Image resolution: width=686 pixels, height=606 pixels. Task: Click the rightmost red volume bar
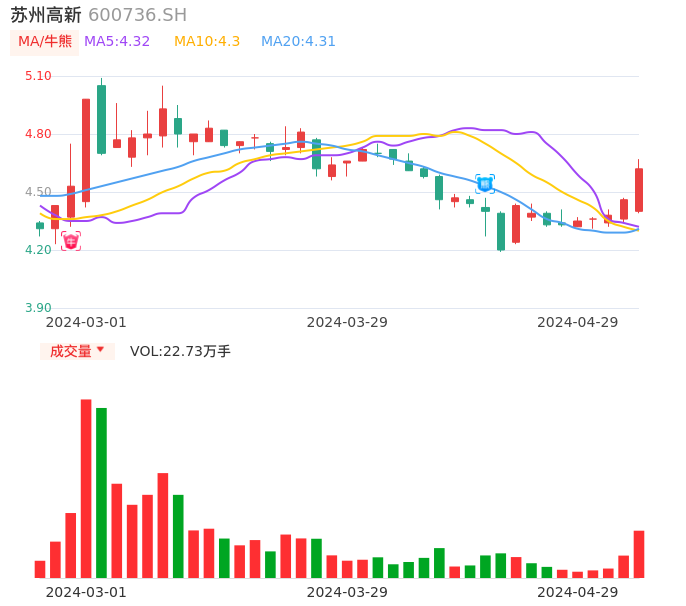tap(639, 554)
